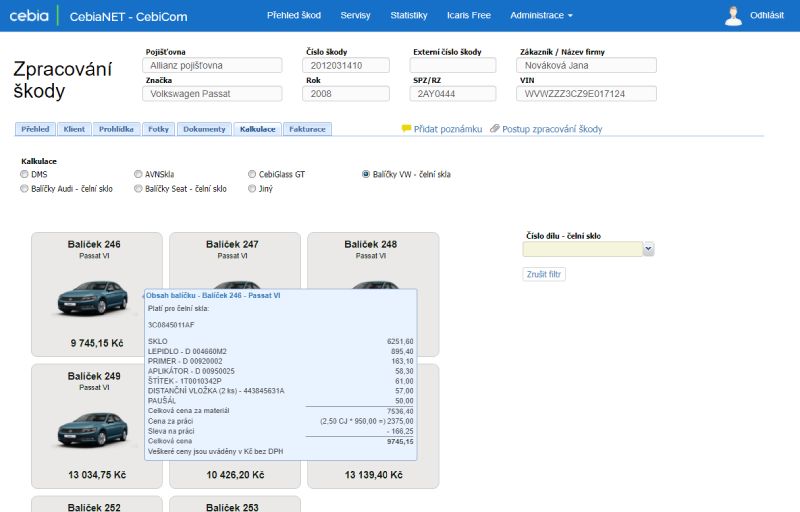Select the Jiný radio option

tap(252, 189)
